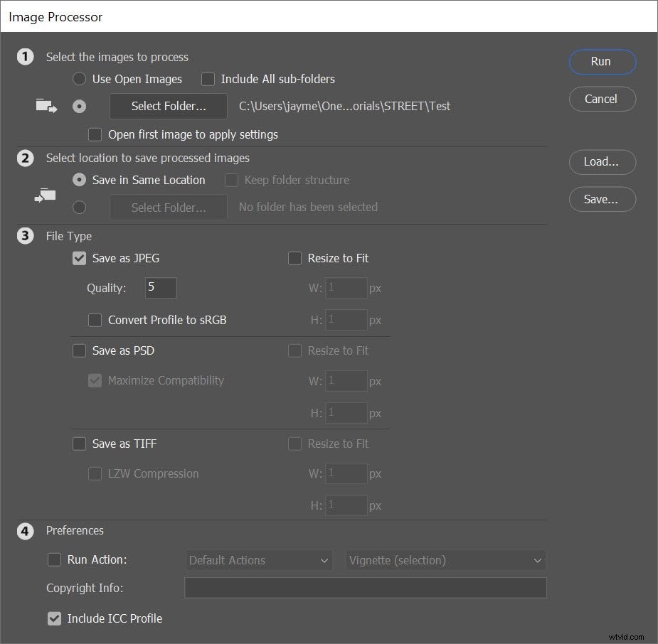
Task: Click the step 2 numbered circle icon
Action: 26,158
